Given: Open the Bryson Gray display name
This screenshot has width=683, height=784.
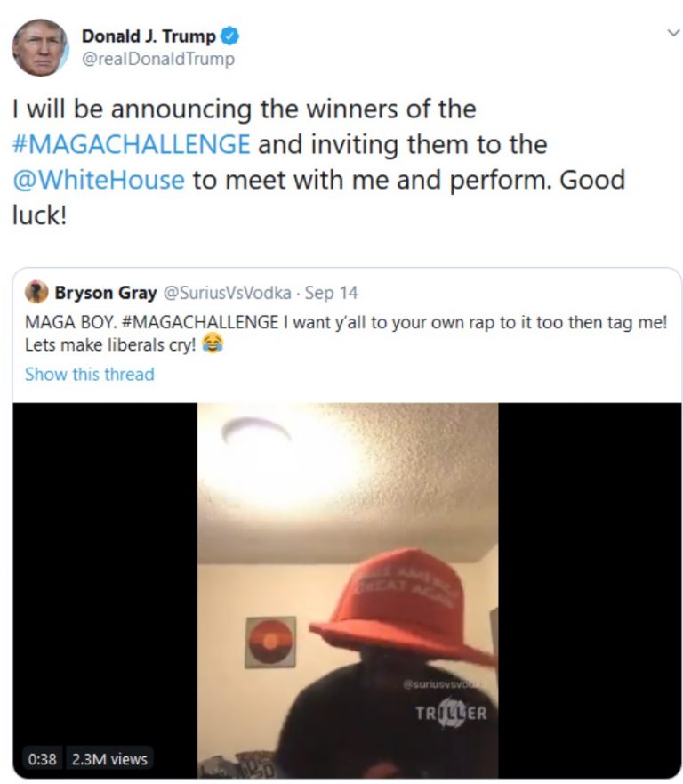Looking at the screenshot, I should point(106,293).
